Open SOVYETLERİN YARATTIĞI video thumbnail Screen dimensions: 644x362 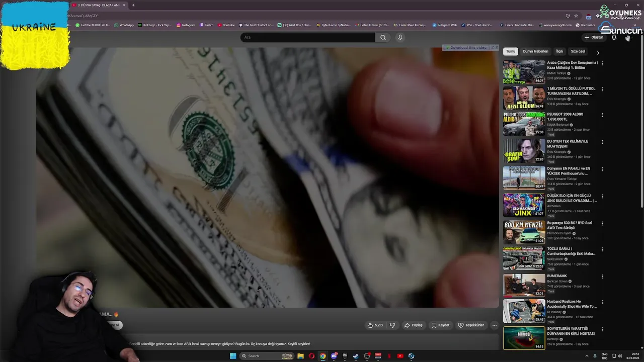(x=524, y=338)
